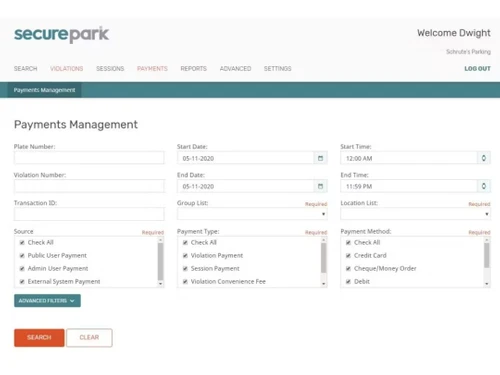
Task: Uncheck Admin User Payment
Action: pyautogui.click(x=22, y=268)
